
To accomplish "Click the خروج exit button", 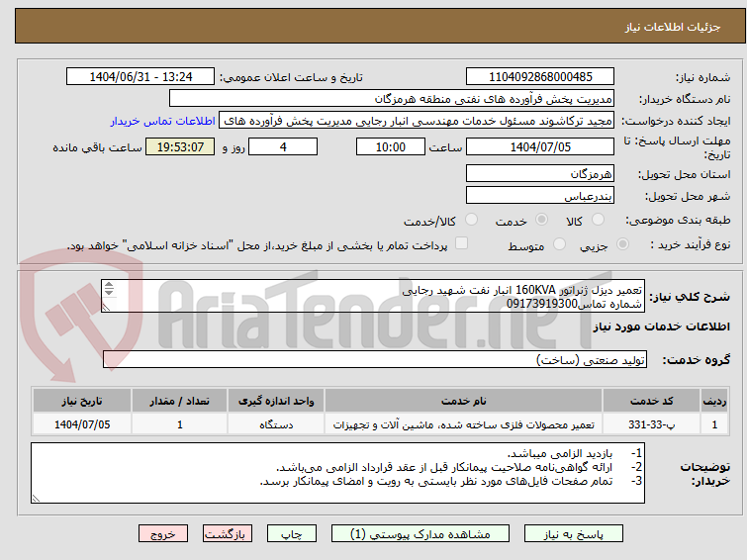I will 163,534.
